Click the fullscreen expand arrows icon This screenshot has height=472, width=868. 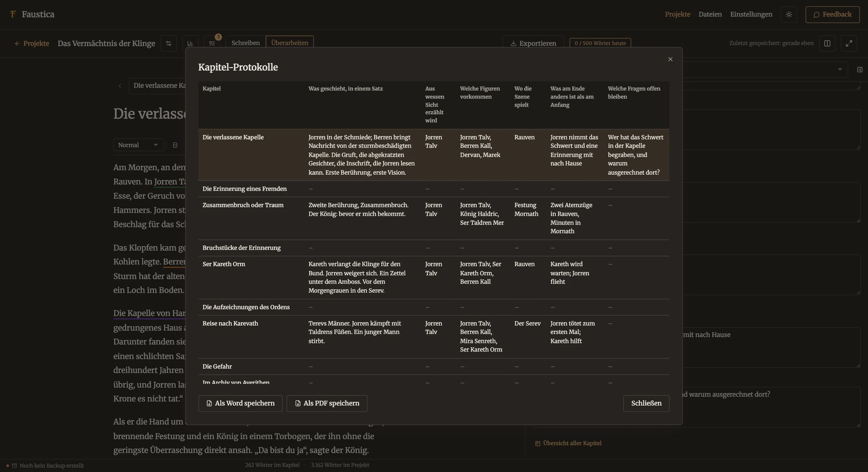tap(849, 43)
